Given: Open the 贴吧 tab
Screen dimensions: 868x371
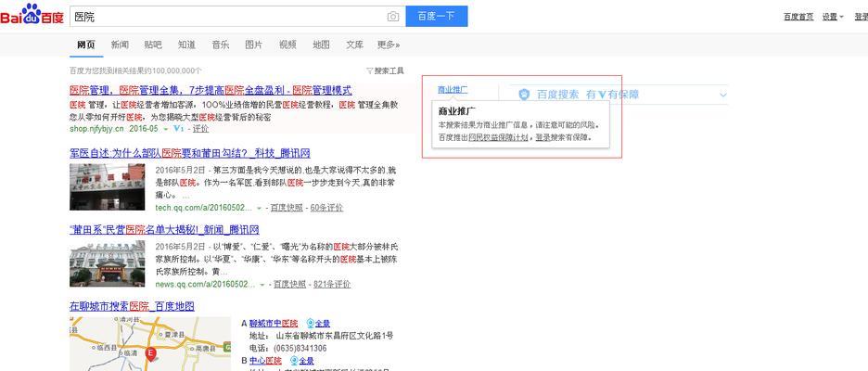Looking at the screenshot, I should pos(153,45).
